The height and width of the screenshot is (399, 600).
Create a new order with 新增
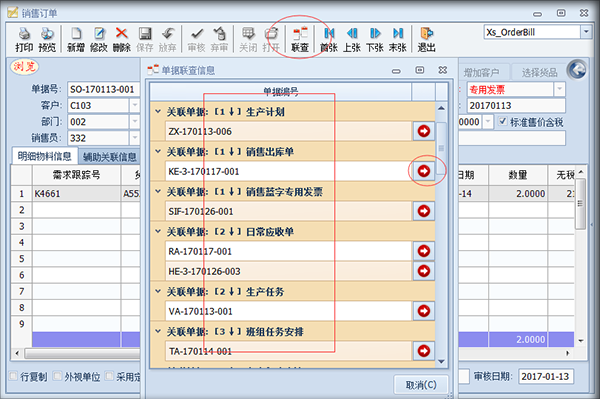[x=76, y=39]
